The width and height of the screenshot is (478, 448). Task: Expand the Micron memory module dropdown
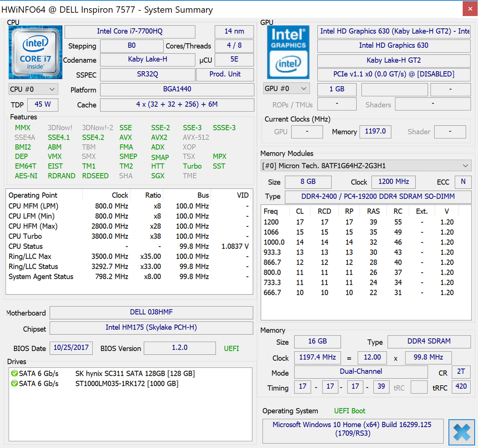[x=366, y=166]
